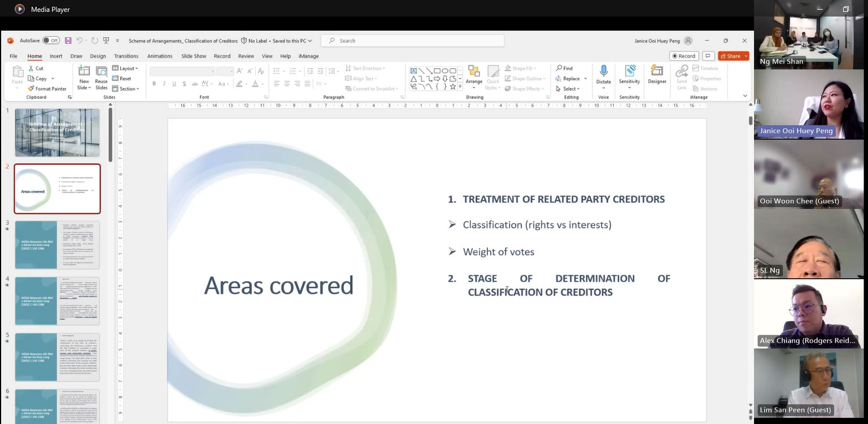The width and height of the screenshot is (868, 424).
Task: Click the account profile picture icon
Action: click(x=688, y=41)
